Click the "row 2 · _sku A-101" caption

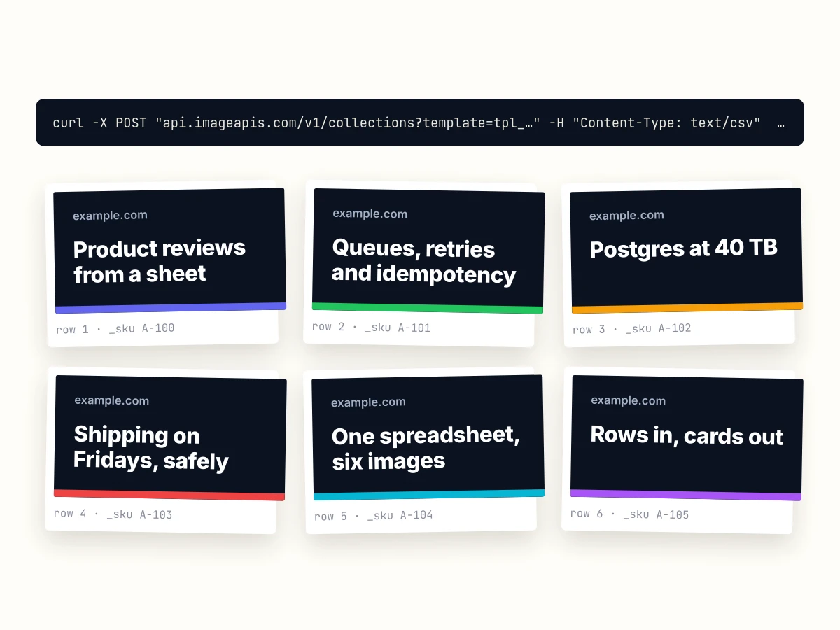click(372, 327)
